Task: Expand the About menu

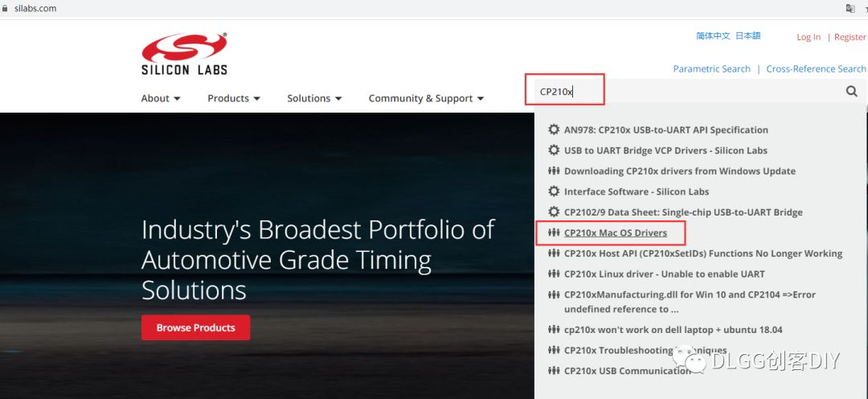Action: click(x=161, y=98)
